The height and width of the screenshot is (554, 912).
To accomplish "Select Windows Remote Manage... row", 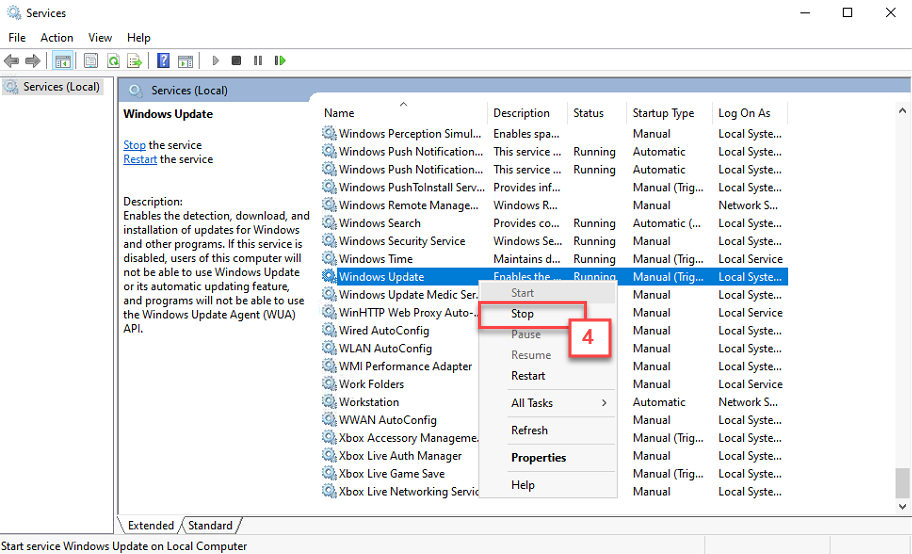I will coord(553,205).
